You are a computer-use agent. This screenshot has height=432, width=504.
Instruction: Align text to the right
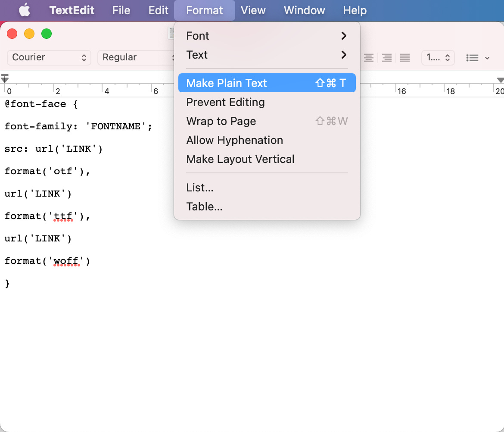[x=387, y=58]
